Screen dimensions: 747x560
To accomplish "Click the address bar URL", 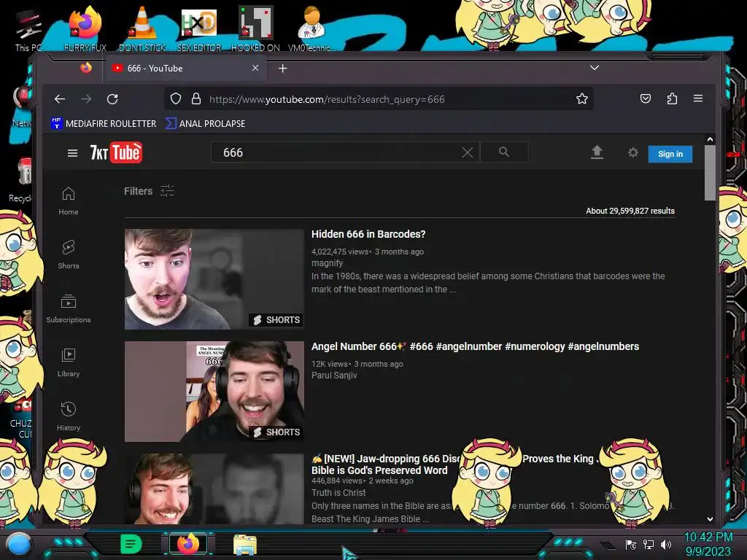I will point(327,99).
